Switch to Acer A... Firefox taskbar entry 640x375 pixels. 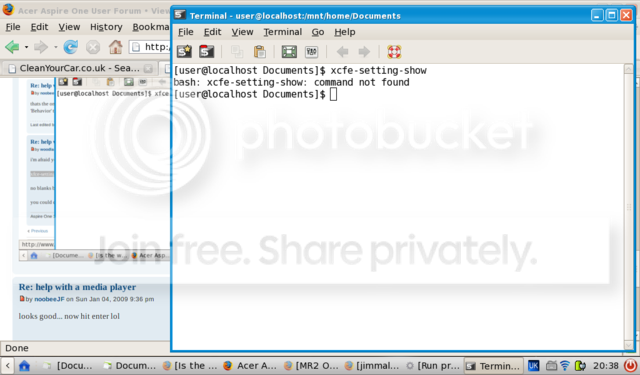[251, 366]
